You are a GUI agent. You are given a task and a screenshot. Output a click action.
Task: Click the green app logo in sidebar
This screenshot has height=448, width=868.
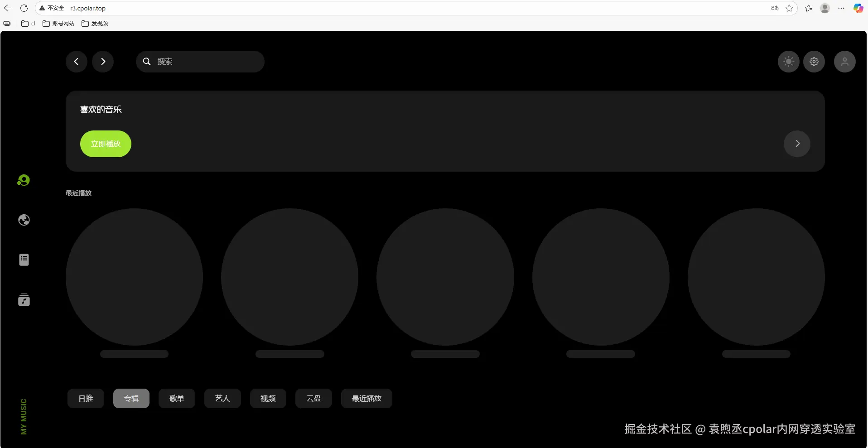(x=24, y=180)
